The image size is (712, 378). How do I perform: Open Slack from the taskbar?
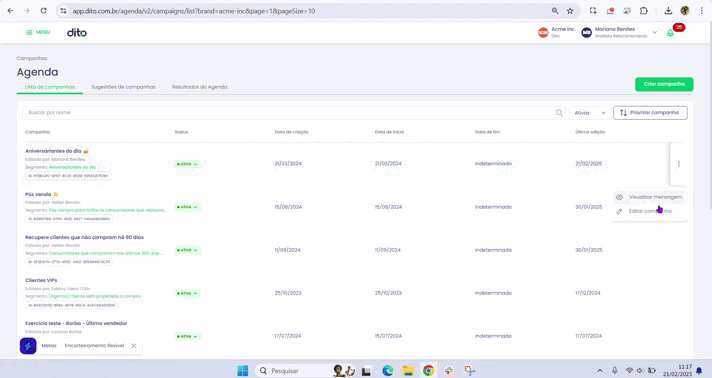(449, 371)
